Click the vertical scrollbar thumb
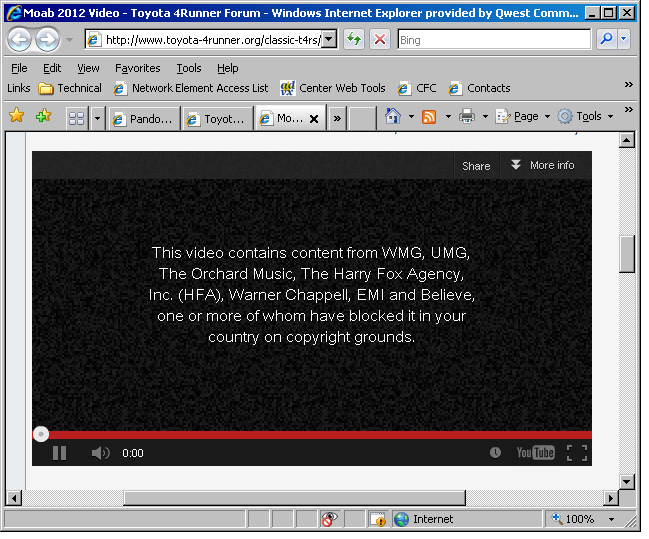The height and width of the screenshot is (539, 649). pyautogui.click(x=627, y=255)
